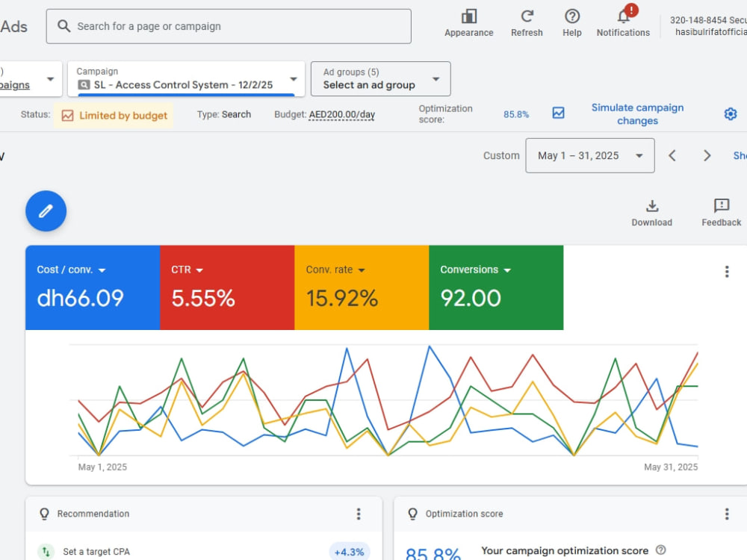Click the Type: Search label
The width and height of the screenshot is (747, 560).
click(224, 114)
